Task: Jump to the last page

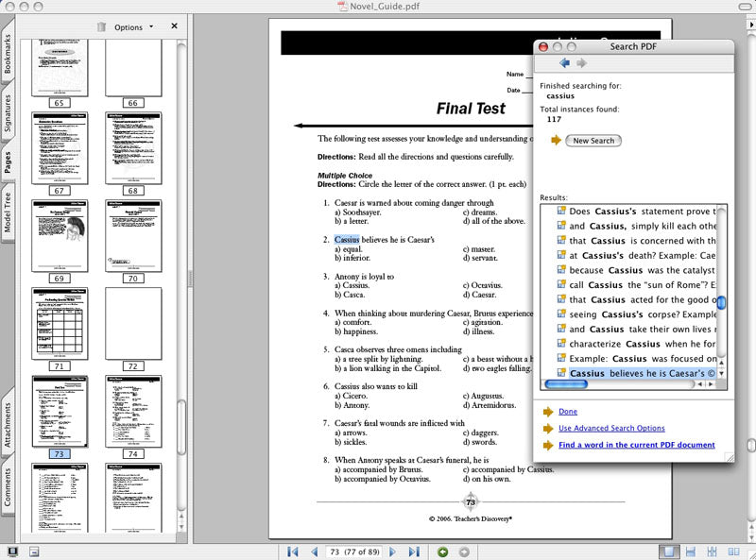Action: point(414,552)
